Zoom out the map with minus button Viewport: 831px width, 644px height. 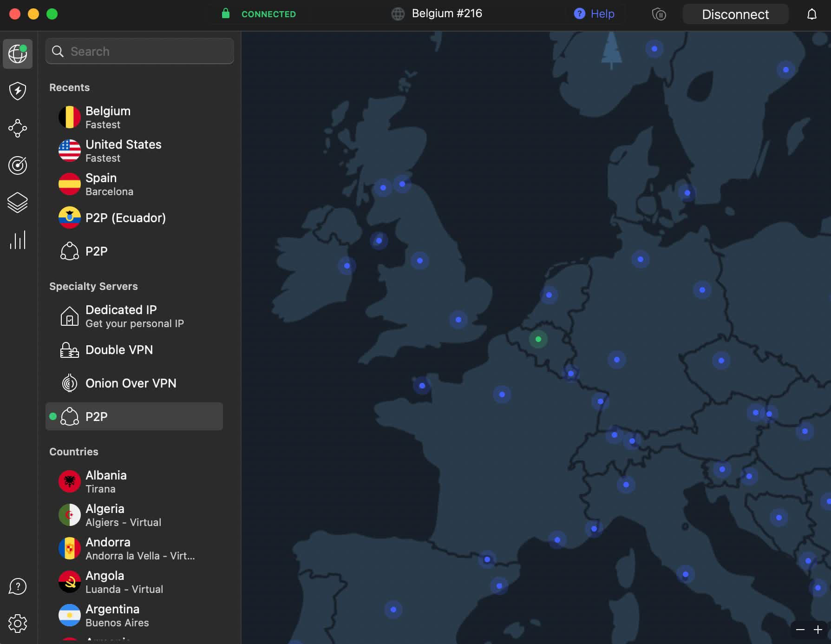(x=800, y=630)
